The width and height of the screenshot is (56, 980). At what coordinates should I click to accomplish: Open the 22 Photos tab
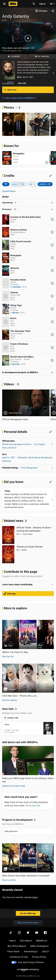tap(42, 56)
